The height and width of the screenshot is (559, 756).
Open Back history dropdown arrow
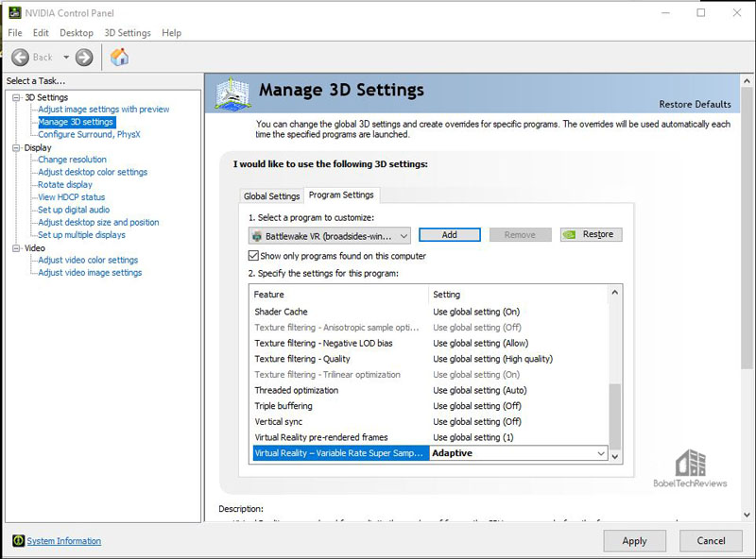(x=66, y=58)
